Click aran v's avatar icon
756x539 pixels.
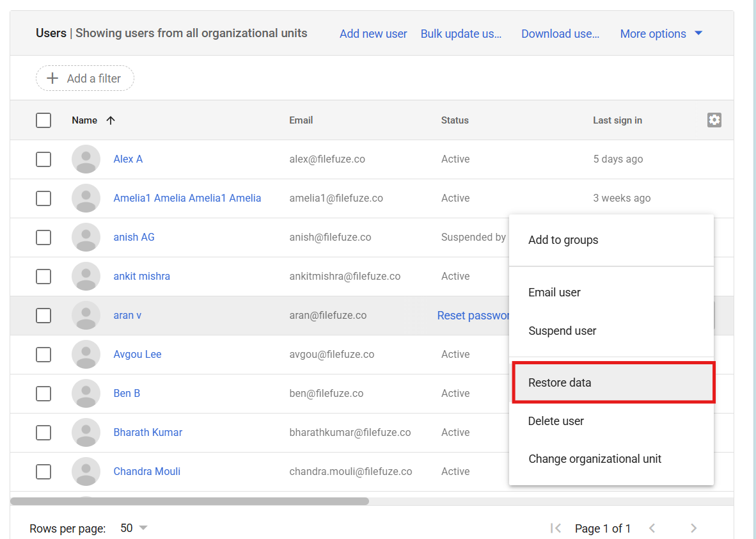86,315
